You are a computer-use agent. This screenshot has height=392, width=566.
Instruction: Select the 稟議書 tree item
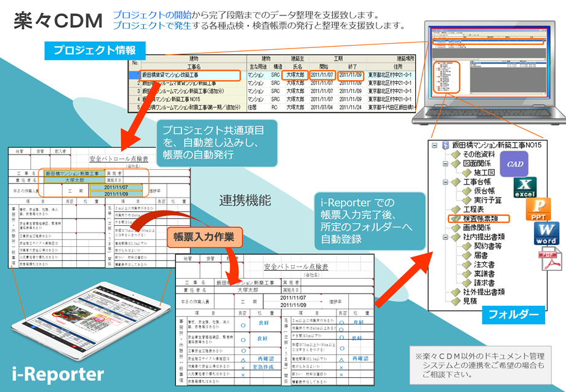tap(484, 274)
